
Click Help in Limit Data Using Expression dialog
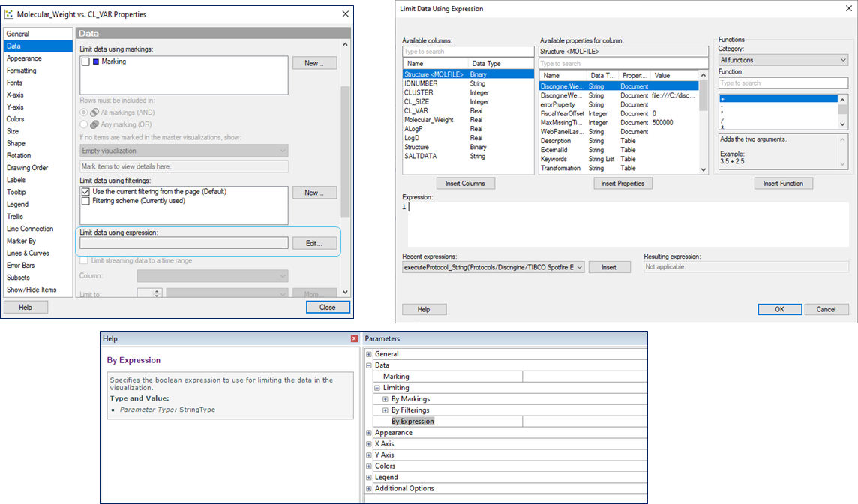pos(424,309)
